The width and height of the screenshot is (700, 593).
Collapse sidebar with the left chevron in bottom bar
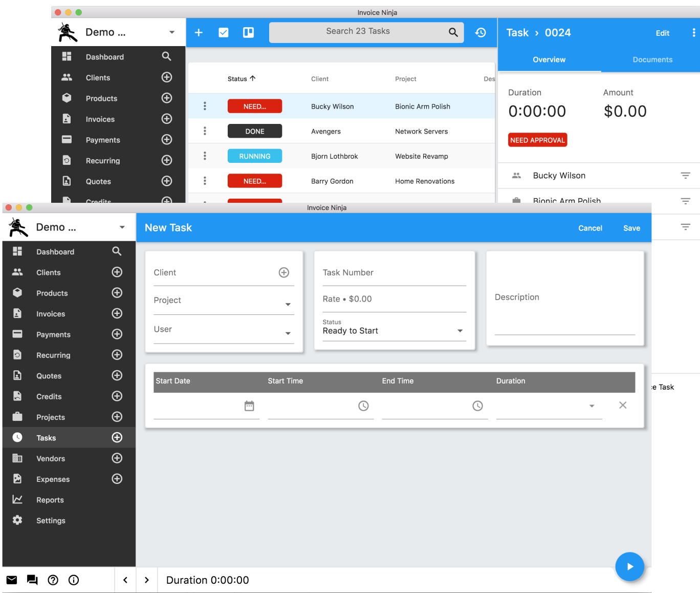click(125, 580)
